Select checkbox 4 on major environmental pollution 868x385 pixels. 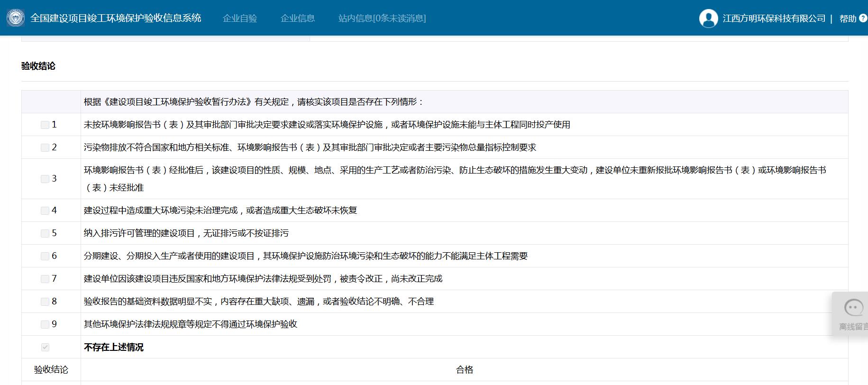pyautogui.click(x=45, y=211)
